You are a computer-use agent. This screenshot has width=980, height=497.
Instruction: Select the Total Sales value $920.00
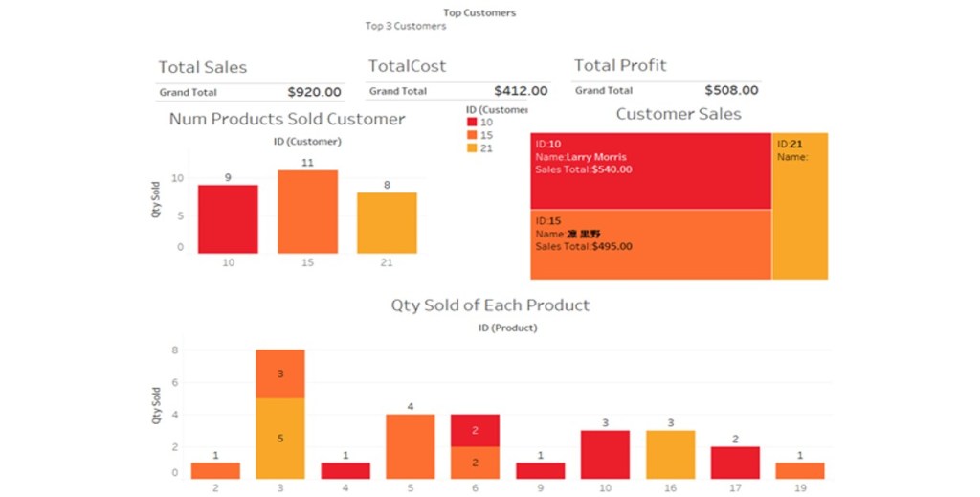(x=314, y=93)
